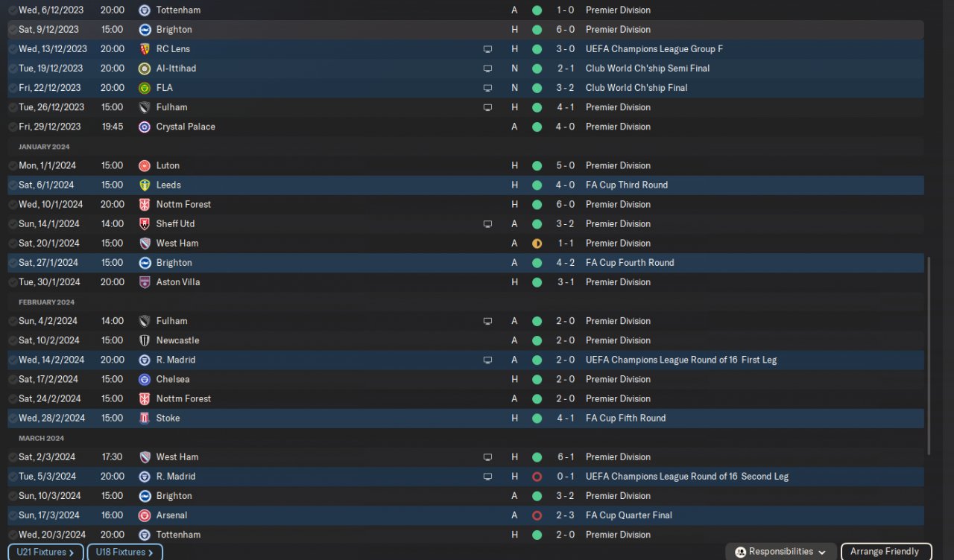Toggle the tick circle for Wed, 28/2/2024 match

pos(12,418)
